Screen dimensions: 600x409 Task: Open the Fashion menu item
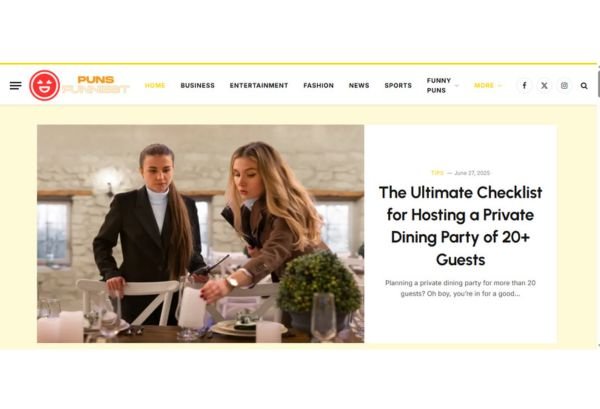[x=318, y=85]
